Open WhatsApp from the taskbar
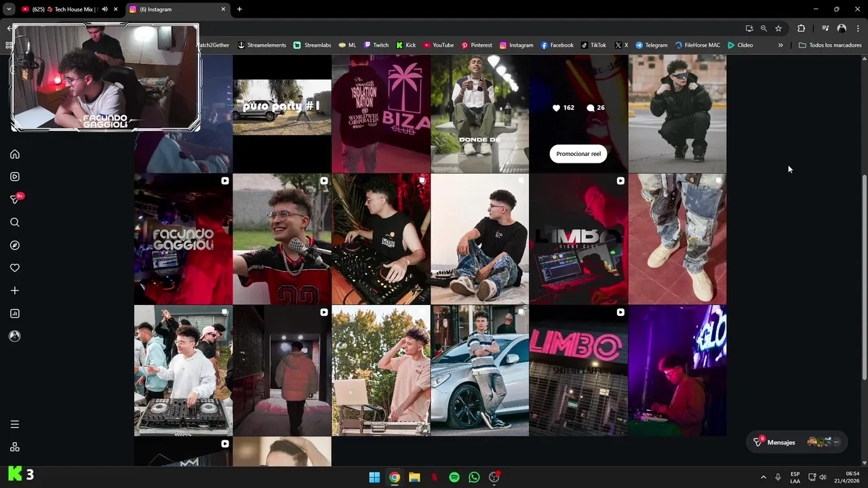 pos(474,477)
